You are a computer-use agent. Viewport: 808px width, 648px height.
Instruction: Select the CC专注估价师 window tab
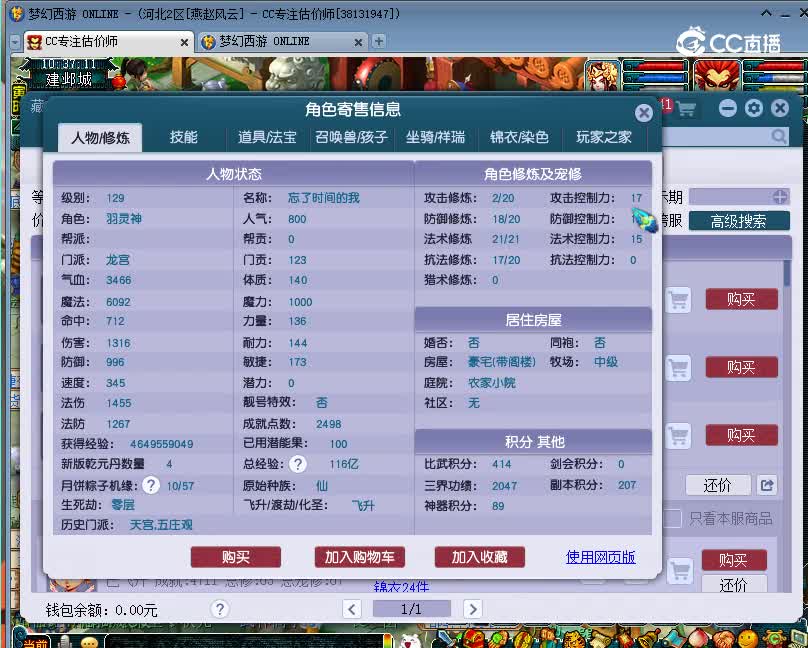[x=108, y=42]
